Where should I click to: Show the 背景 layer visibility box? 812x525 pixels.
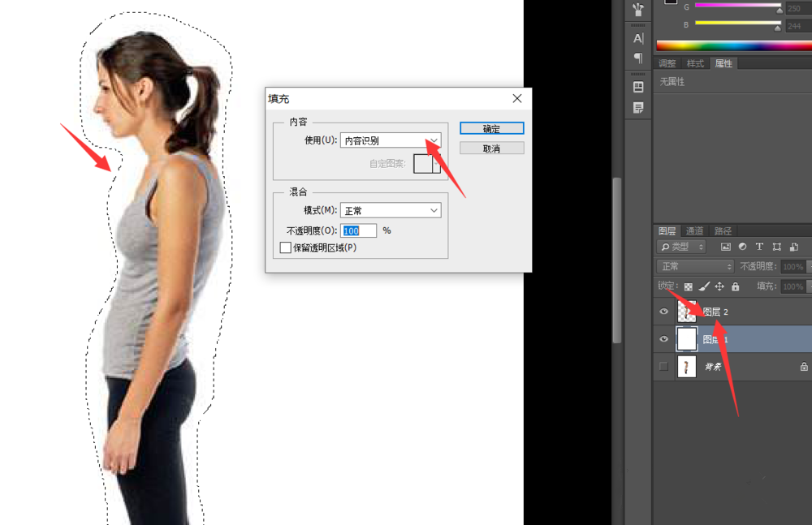pos(664,367)
